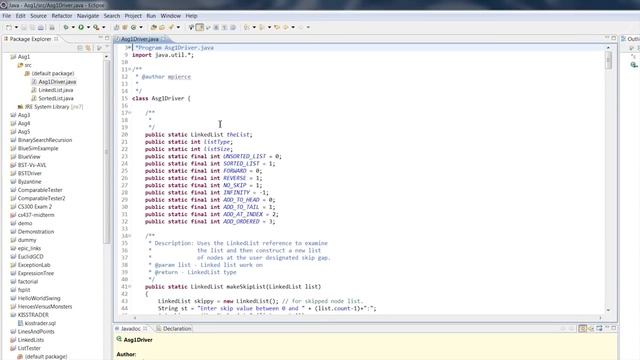Open the Project menu
Viewport: 640px width, 360px height.
tap(133, 16)
